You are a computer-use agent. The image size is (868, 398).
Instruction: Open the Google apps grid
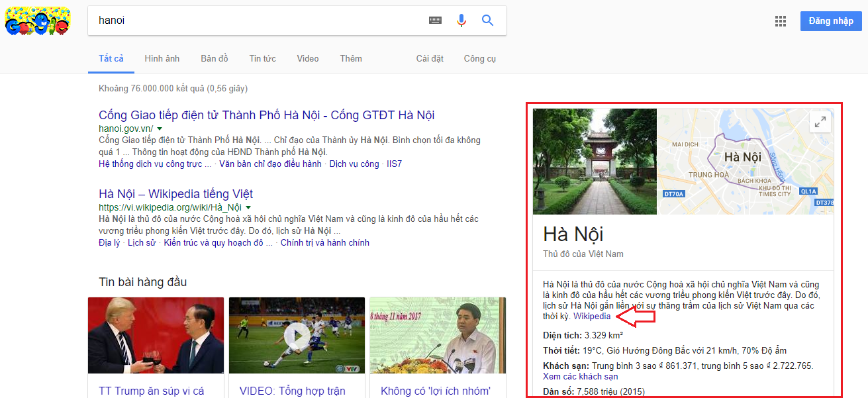780,21
